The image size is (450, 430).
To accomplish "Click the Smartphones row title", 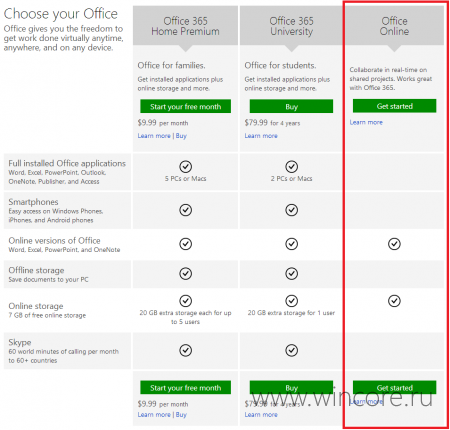I will pyautogui.click(x=33, y=202).
